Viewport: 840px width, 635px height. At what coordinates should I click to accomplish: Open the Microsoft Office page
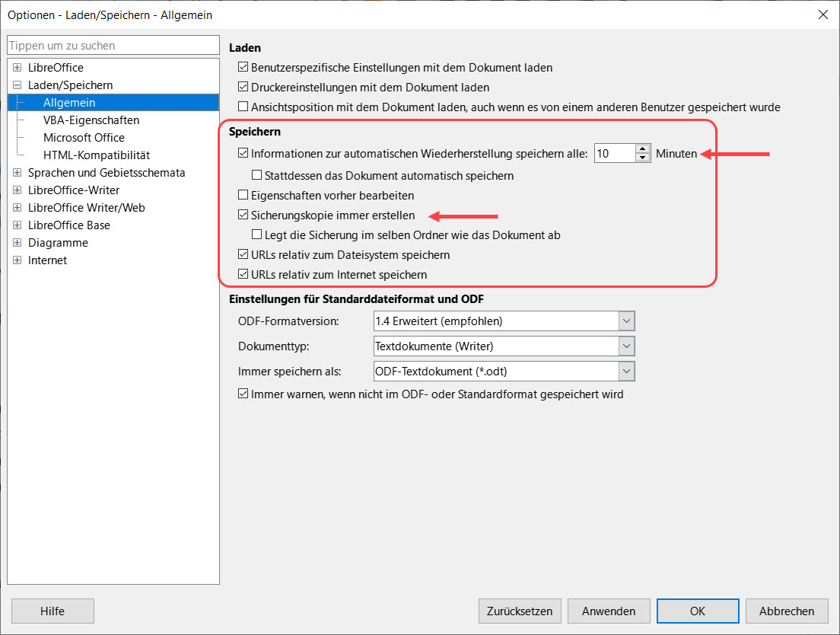[x=84, y=138]
